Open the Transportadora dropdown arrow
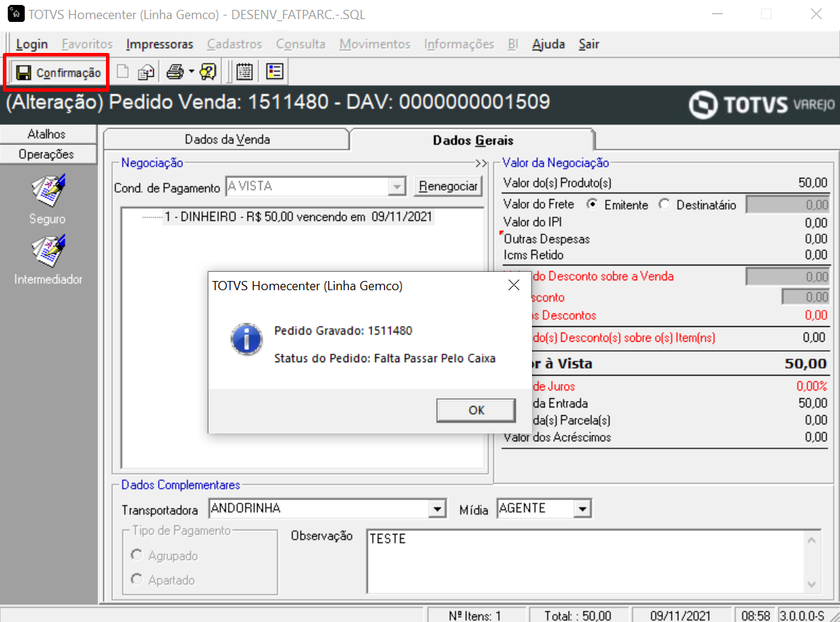Image resolution: width=840 pixels, height=622 pixels. tap(437, 508)
